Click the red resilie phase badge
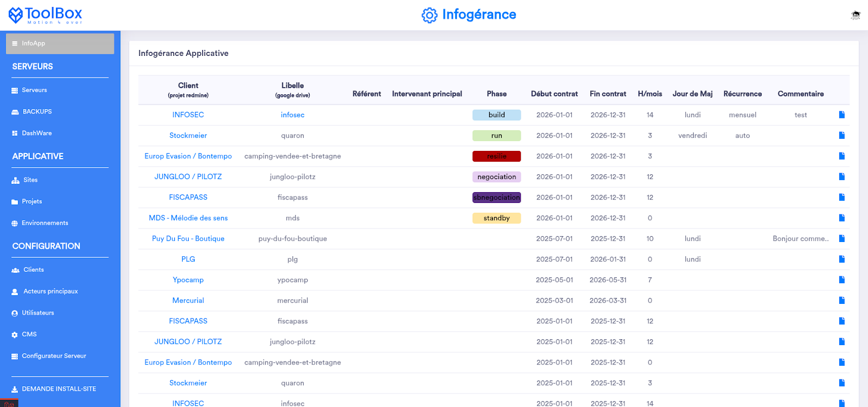Screen dimensions: 868x407 [x=496, y=156]
